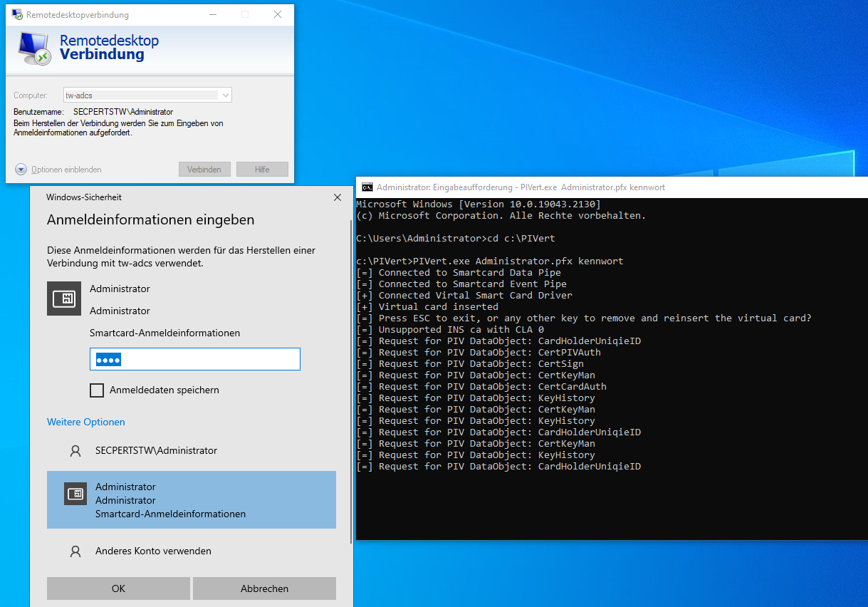This screenshot has height=607, width=868.
Task: Open the Hilfe dialog
Action: click(x=262, y=170)
